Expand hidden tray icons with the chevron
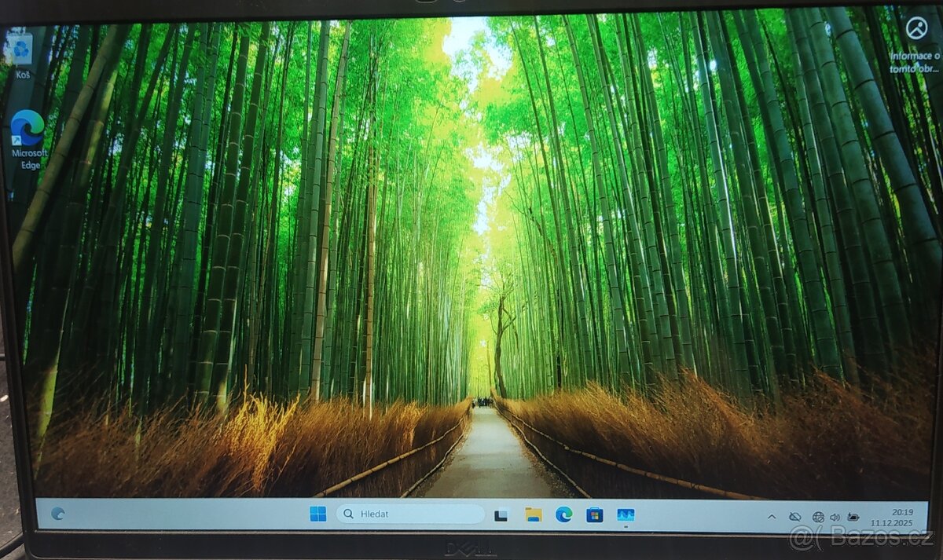Viewport: 943px width, 560px height. point(772,517)
